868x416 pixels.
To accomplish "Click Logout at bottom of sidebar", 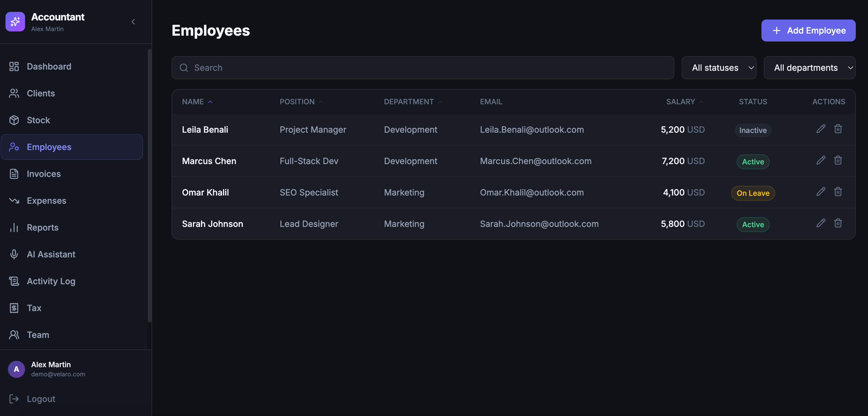I will pos(41,399).
